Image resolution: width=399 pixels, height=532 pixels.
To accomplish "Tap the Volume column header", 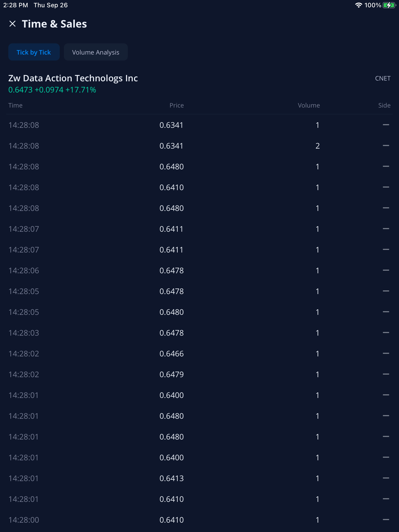I will 309,105.
